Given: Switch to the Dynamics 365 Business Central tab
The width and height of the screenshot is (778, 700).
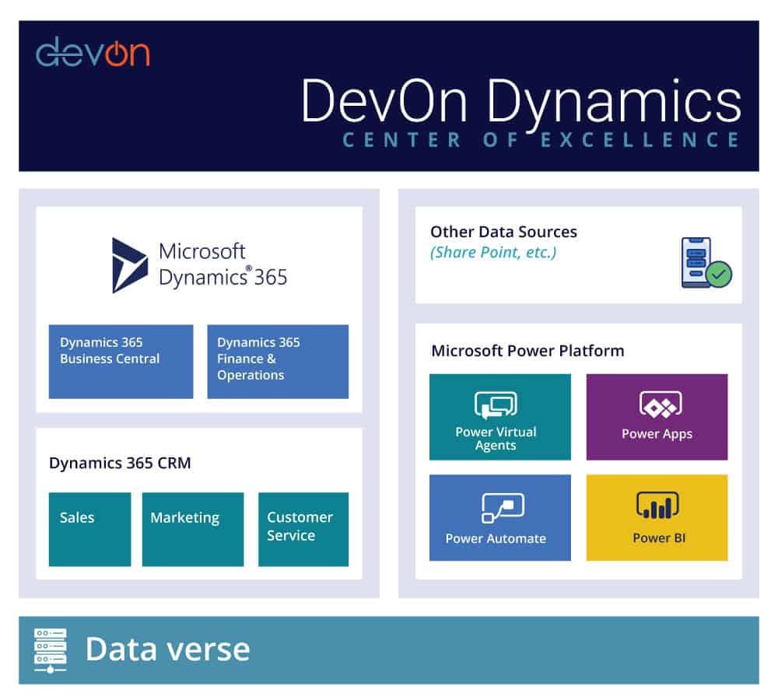Looking at the screenshot, I should (121, 361).
